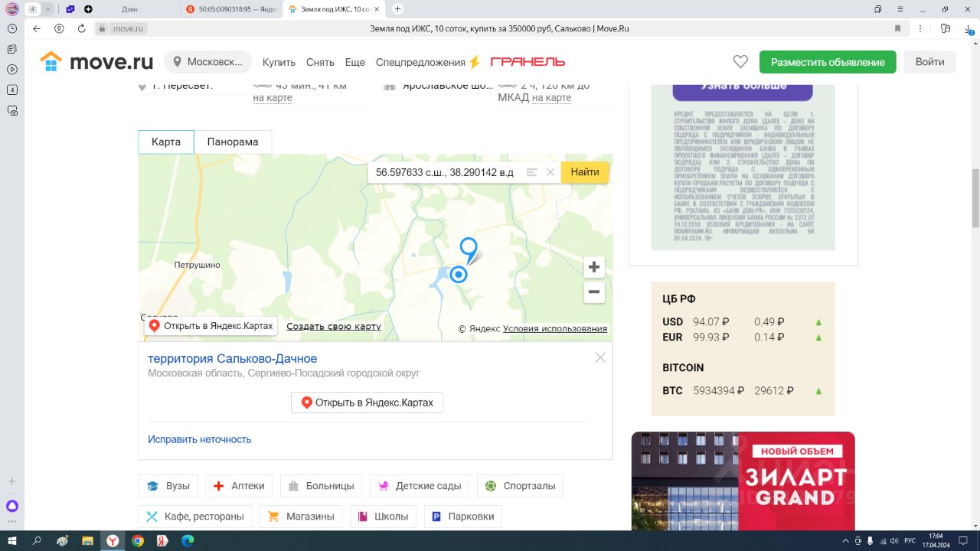Open Windows taskbar search
This screenshot has height=551, width=980.
[x=37, y=540]
